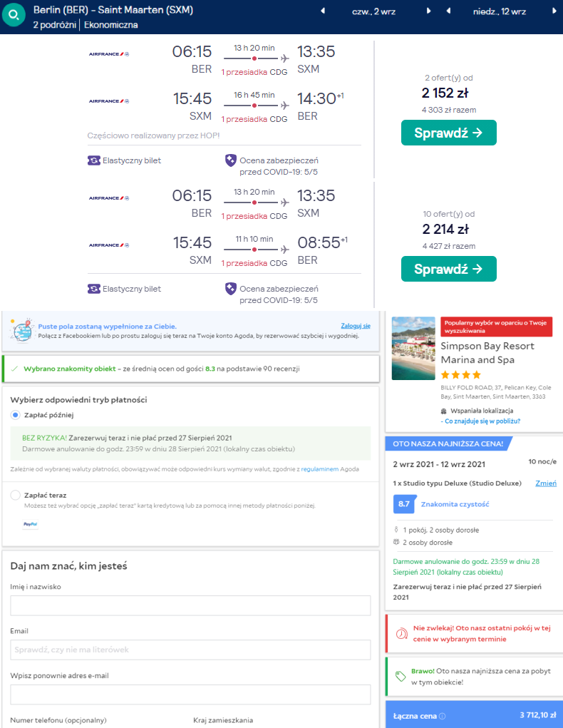Viewport: 563px width, 728px height.
Task: Click the teal search magnifier icon
Action: point(14,14)
